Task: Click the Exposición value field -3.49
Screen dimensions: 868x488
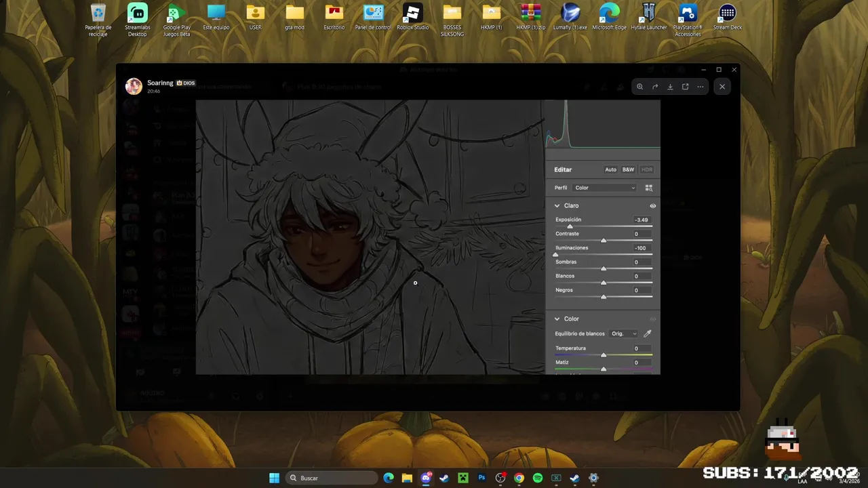Action: [x=642, y=220]
